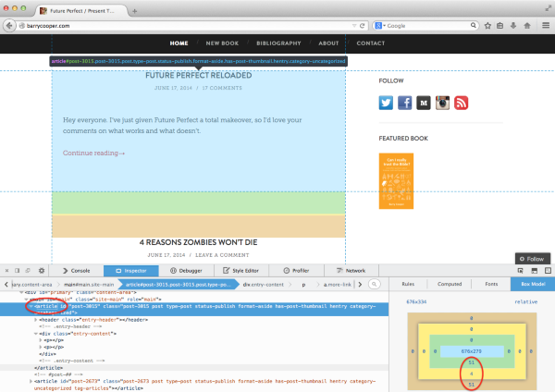The height and width of the screenshot is (392, 555).
Task: Switch to the Computed side panel tab
Action: (450, 284)
